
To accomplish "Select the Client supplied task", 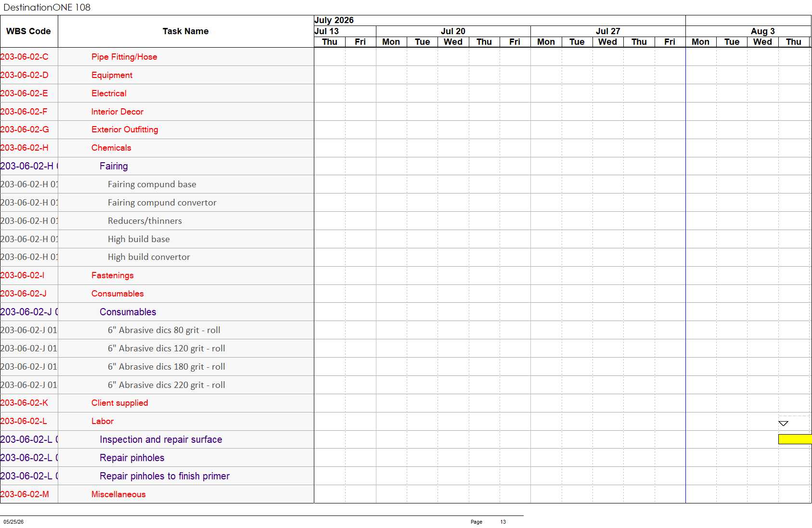I will pyautogui.click(x=120, y=403).
